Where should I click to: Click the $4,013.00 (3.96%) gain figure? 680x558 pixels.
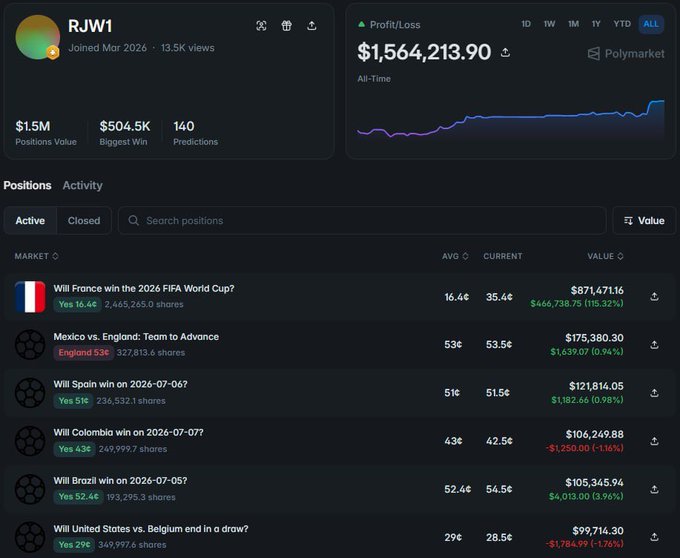(586, 496)
